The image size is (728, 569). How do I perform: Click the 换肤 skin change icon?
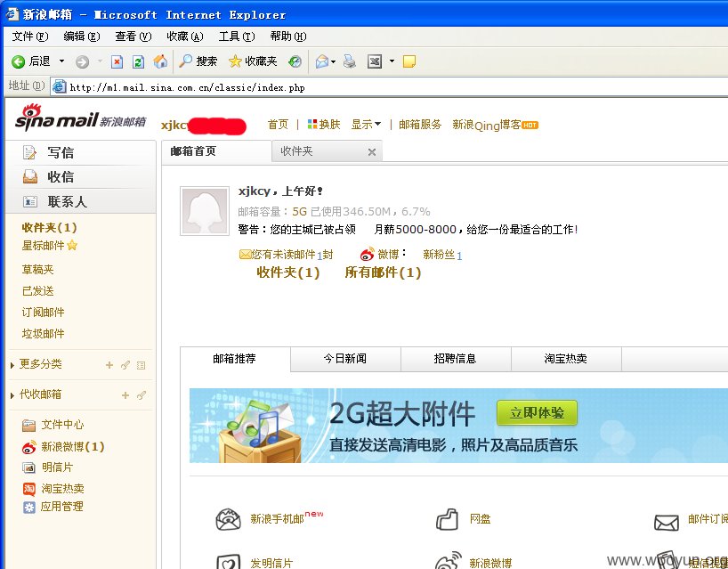pyautogui.click(x=312, y=125)
